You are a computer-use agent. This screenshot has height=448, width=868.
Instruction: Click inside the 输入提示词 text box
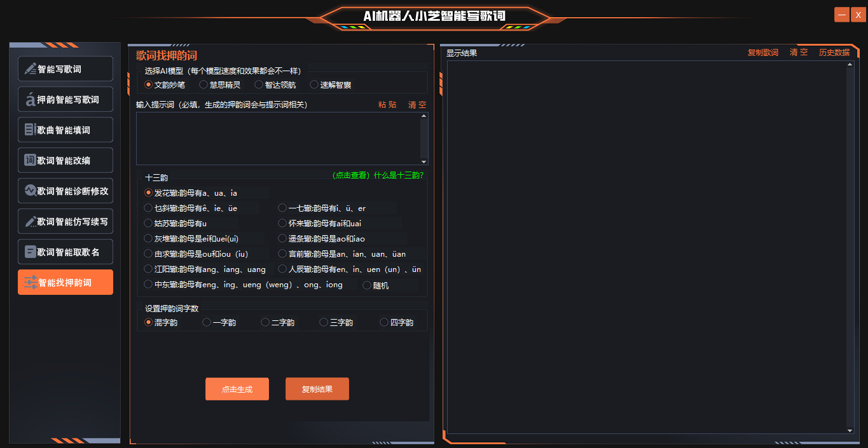279,139
